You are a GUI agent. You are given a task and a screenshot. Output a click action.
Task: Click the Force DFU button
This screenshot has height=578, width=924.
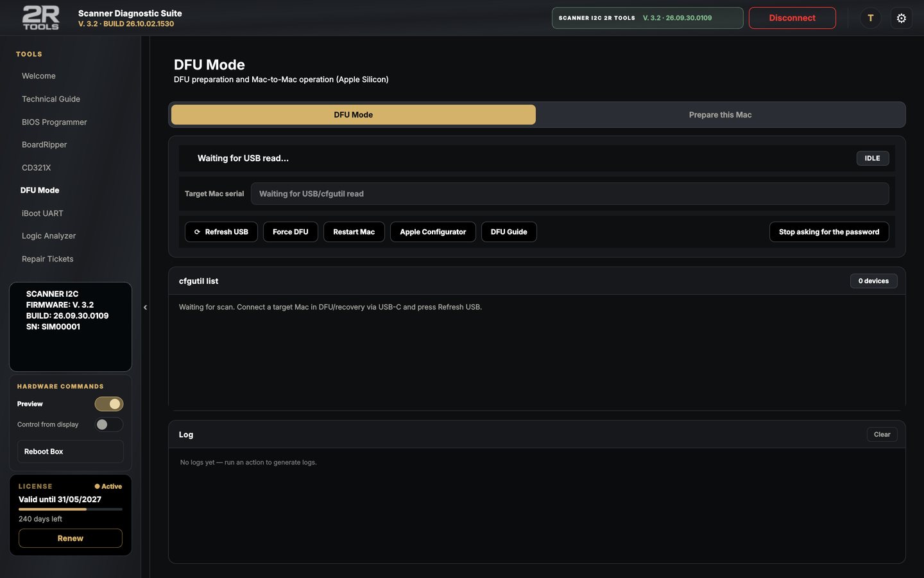[291, 232]
